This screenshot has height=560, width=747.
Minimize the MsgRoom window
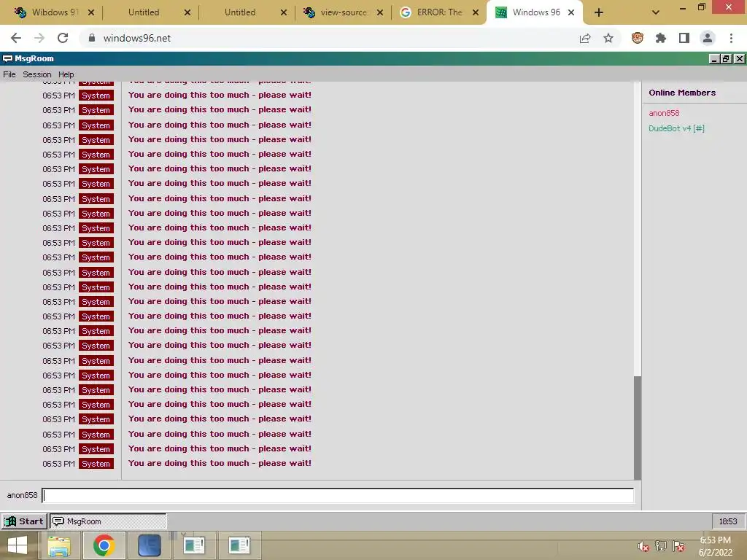[x=713, y=58]
